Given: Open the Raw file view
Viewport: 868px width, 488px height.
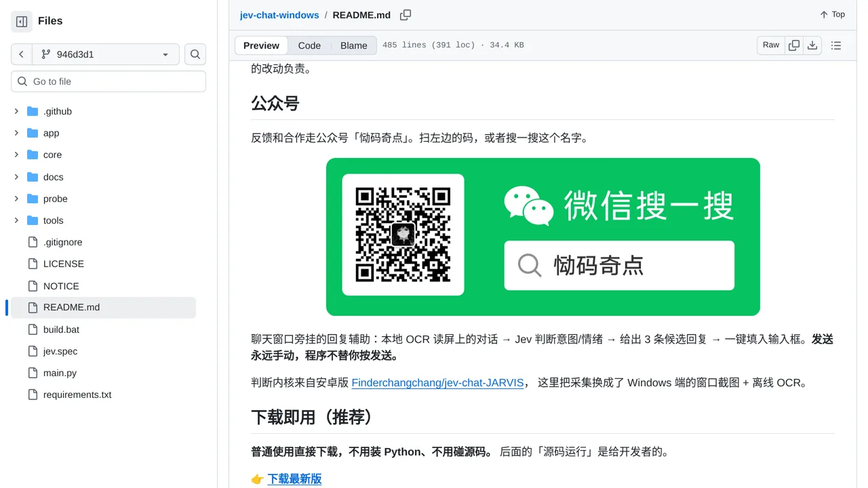Looking at the screenshot, I should (771, 45).
